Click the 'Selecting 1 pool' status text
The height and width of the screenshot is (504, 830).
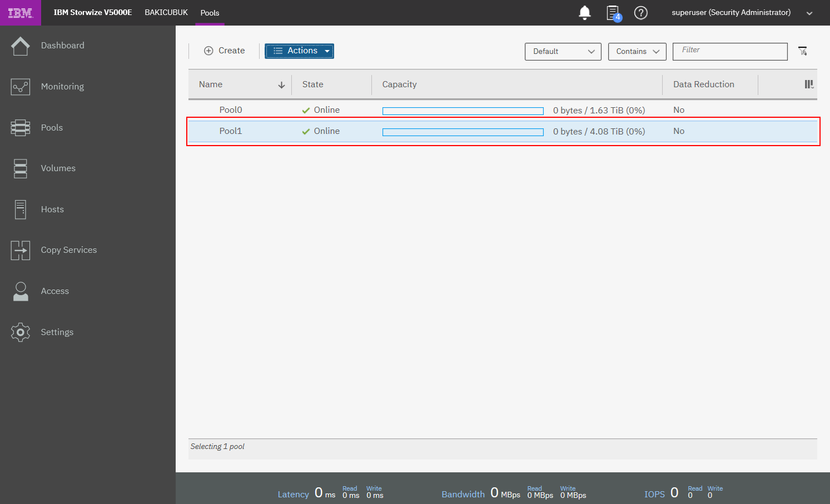click(x=217, y=447)
